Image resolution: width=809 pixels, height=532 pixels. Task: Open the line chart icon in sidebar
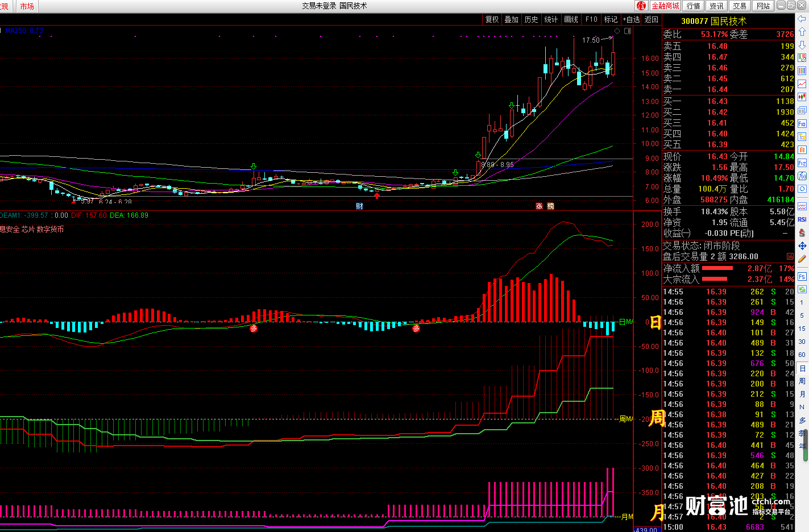coord(802,84)
